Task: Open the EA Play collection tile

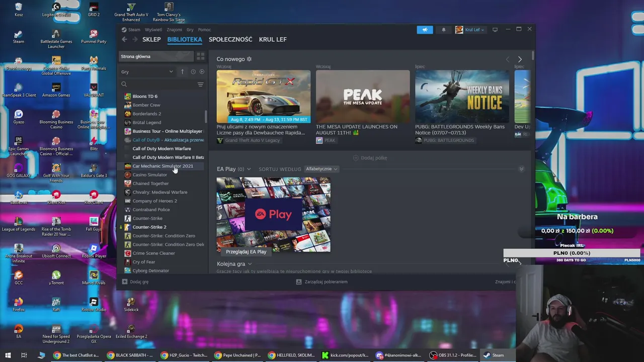Action: click(273, 214)
